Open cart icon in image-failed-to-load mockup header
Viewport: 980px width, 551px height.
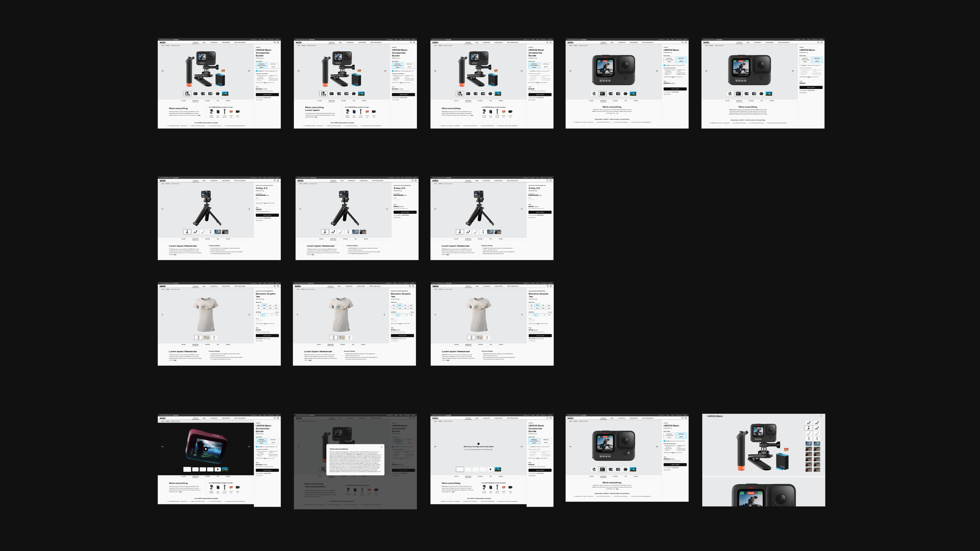(551, 418)
